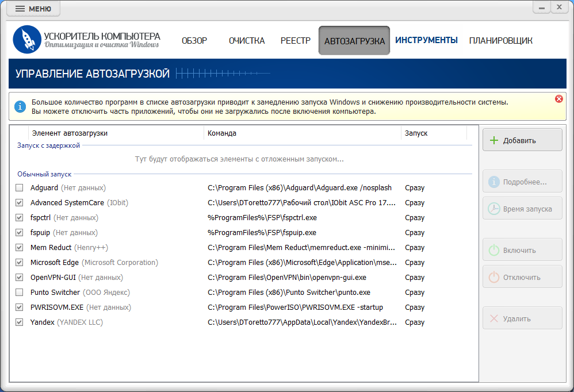Click the Подробнее button
The width and height of the screenshot is (574, 392).
(522, 182)
